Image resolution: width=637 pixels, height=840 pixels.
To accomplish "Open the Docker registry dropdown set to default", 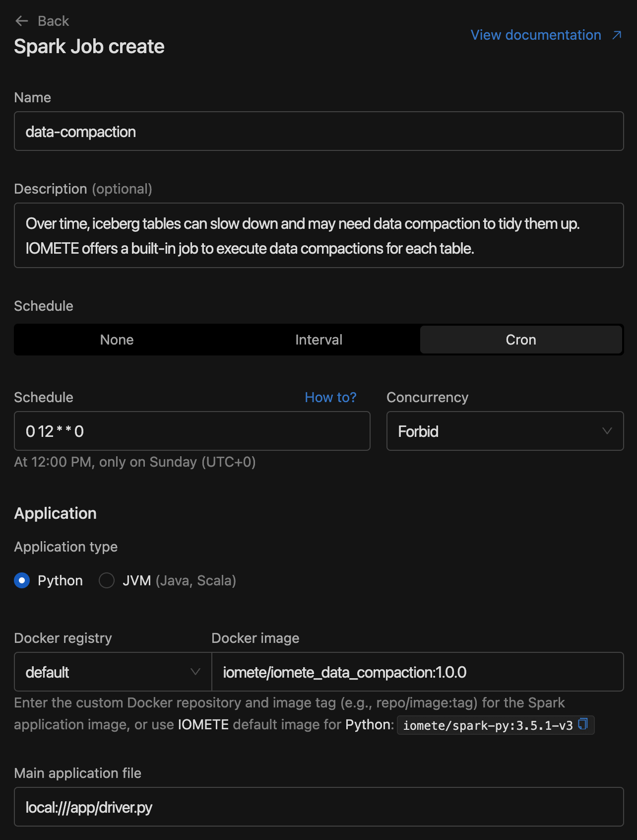I will (x=113, y=672).
